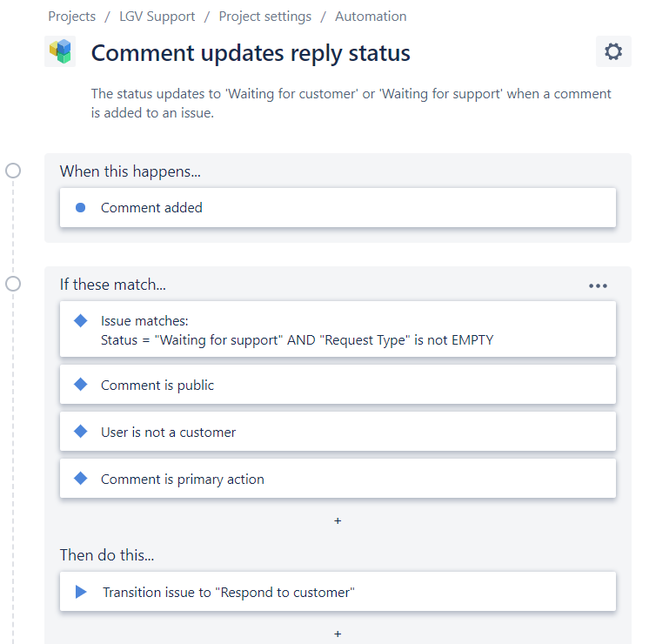Click the Transition issue play arrow icon
Image resolution: width=649 pixels, height=644 pixels.
coord(81,593)
